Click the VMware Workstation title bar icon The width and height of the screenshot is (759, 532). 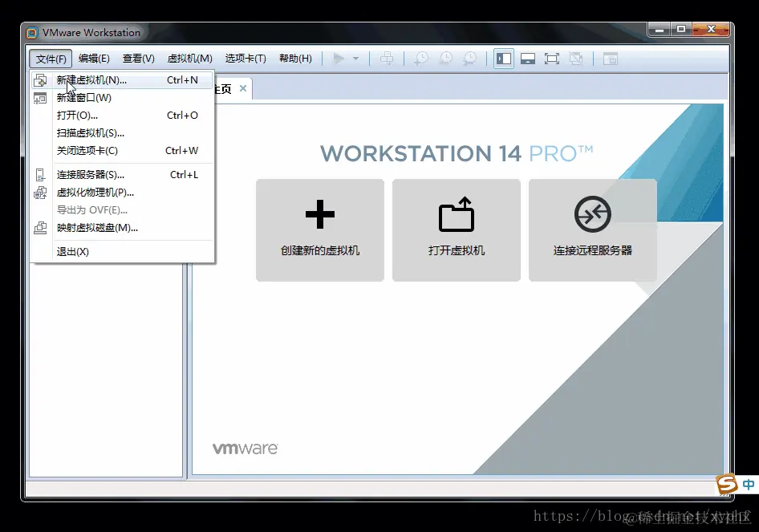pos(32,33)
